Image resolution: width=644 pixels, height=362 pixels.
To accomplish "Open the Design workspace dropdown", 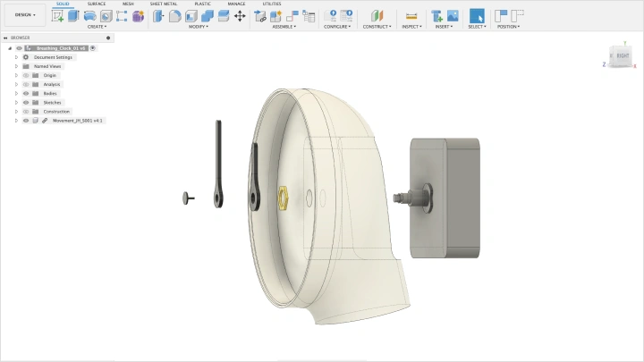I will 25,14.
